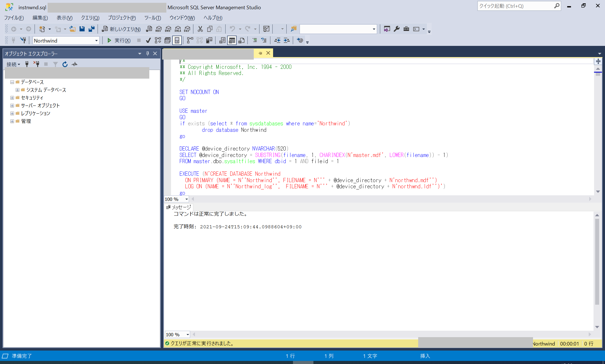605x364 pixels.
Task: Click the Change Connection icon
Action: tap(23, 40)
